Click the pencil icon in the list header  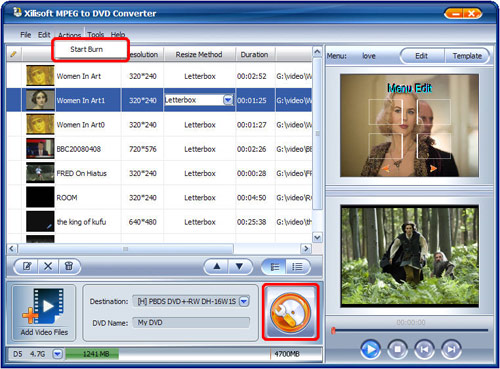13,54
